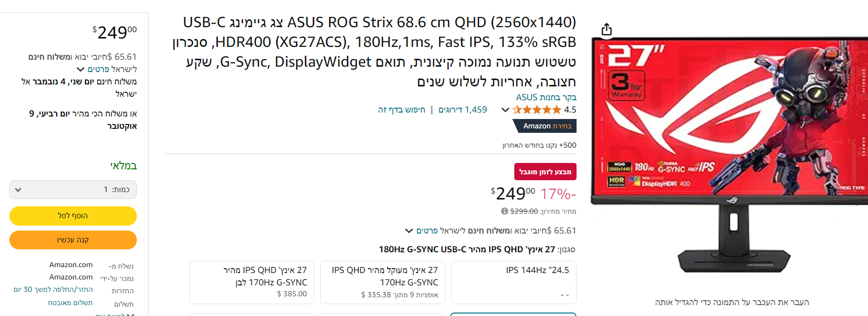
Task: Click the 4.5 star rating icons
Action: [x=537, y=110]
